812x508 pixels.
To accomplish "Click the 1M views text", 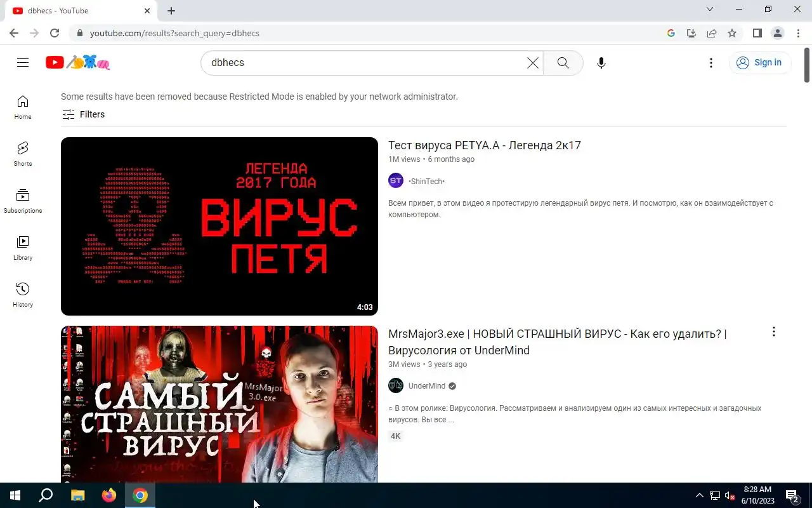I will click(x=404, y=159).
